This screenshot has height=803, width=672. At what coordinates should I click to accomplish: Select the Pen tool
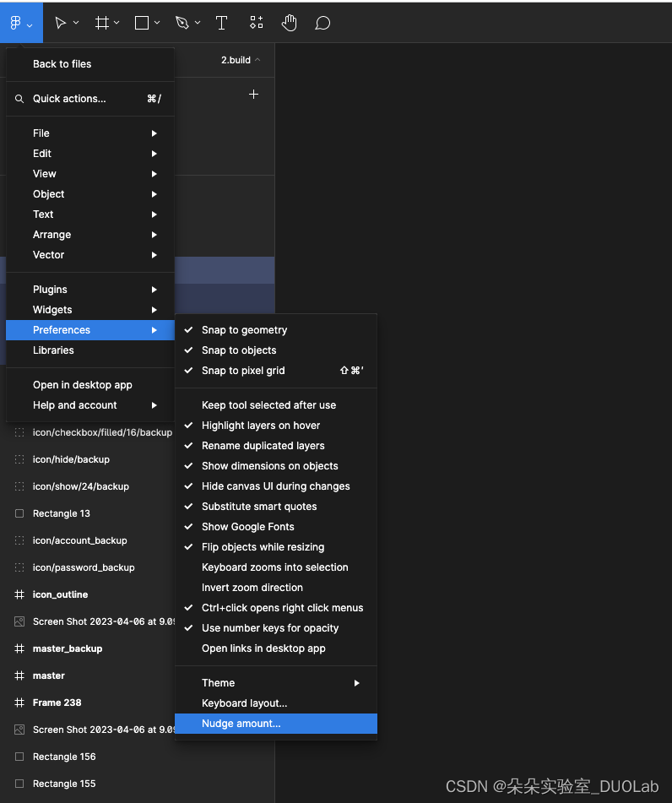tap(182, 23)
